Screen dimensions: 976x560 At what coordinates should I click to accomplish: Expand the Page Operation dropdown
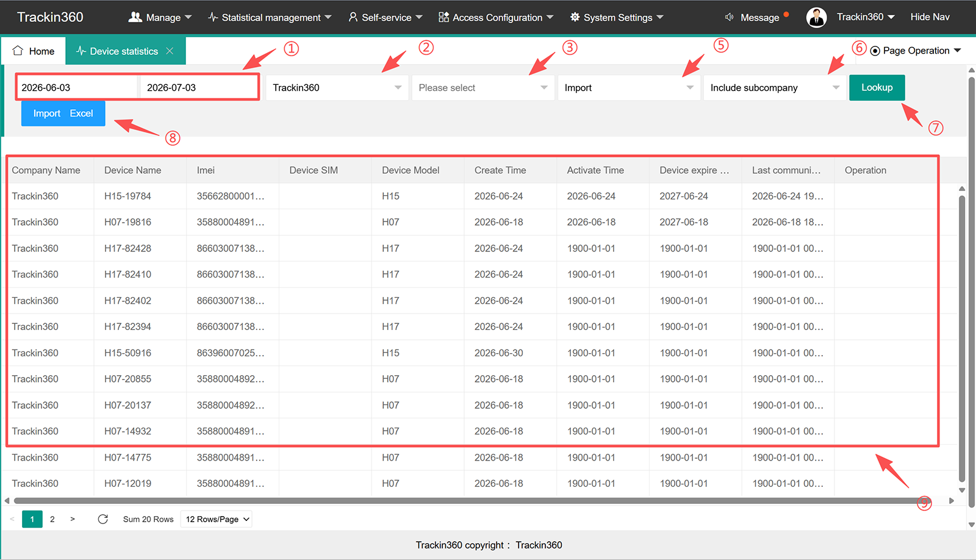(922, 51)
